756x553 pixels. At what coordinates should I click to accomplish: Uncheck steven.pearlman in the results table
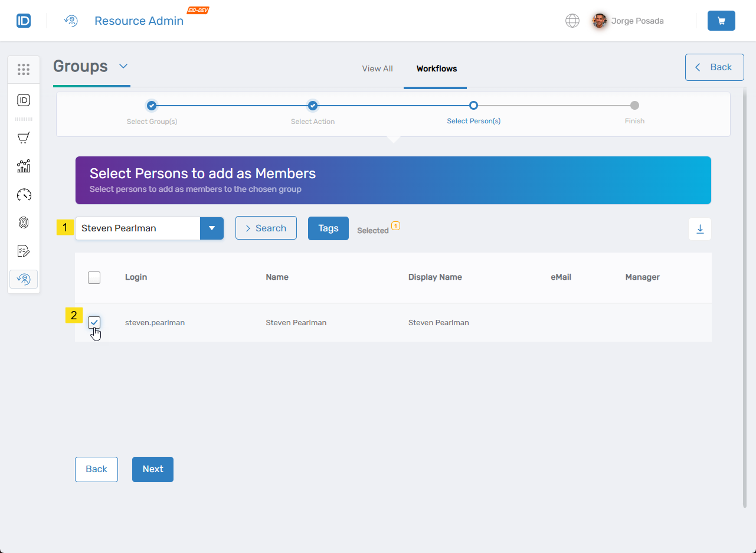tap(94, 322)
